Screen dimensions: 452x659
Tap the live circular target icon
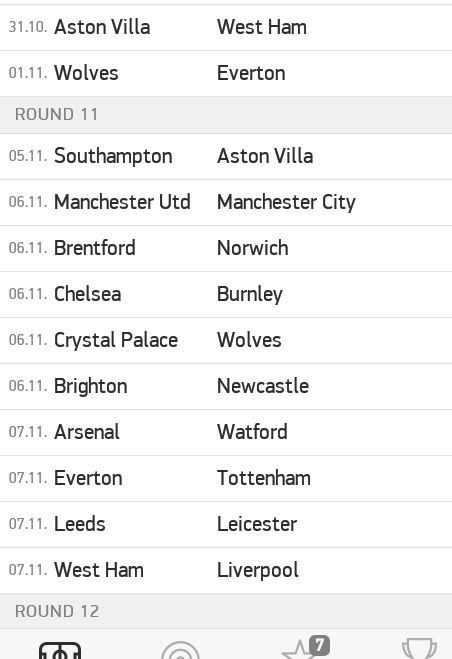click(180, 651)
